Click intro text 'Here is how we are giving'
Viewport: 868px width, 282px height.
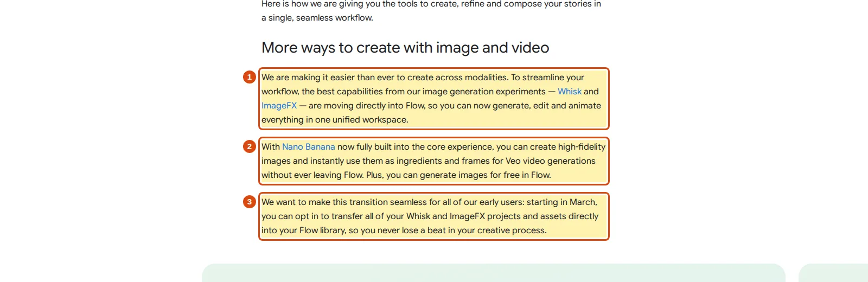pos(431,11)
